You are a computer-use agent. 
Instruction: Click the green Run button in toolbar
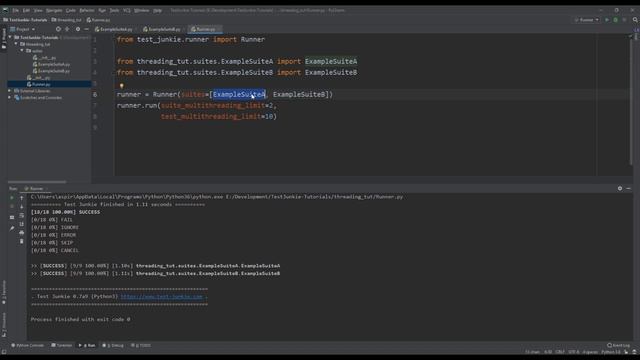click(x=607, y=20)
